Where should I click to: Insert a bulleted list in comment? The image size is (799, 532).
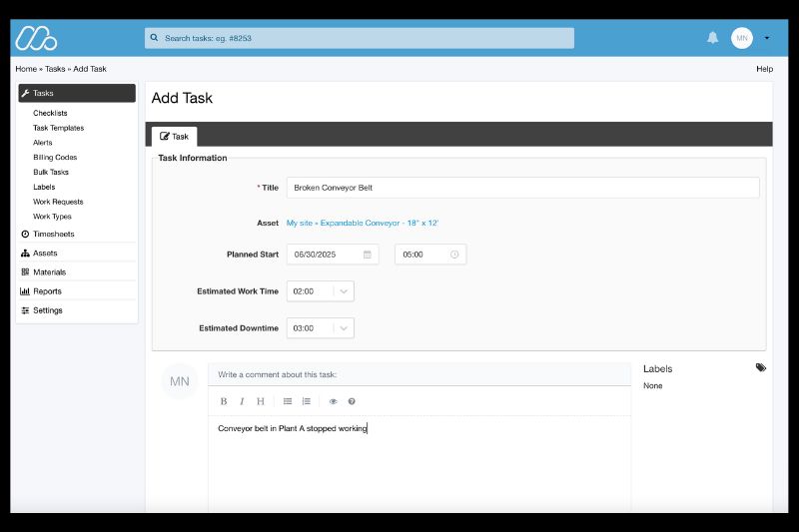[288, 401]
